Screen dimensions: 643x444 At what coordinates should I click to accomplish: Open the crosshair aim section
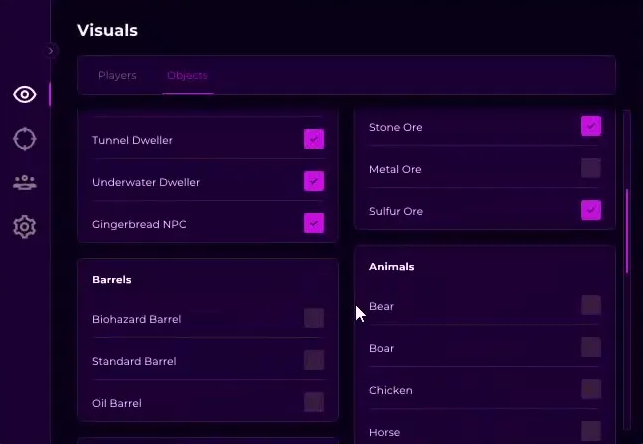coord(25,139)
